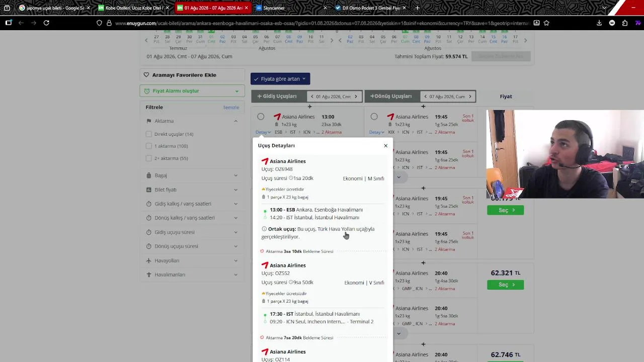Reload the page with browser refresh button
Image resolution: width=644 pixels, height=362 pixels.
(46, 23)
